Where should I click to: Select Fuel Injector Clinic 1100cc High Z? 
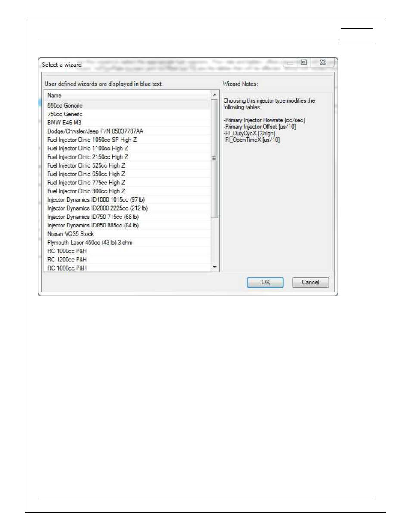[127, 149]
